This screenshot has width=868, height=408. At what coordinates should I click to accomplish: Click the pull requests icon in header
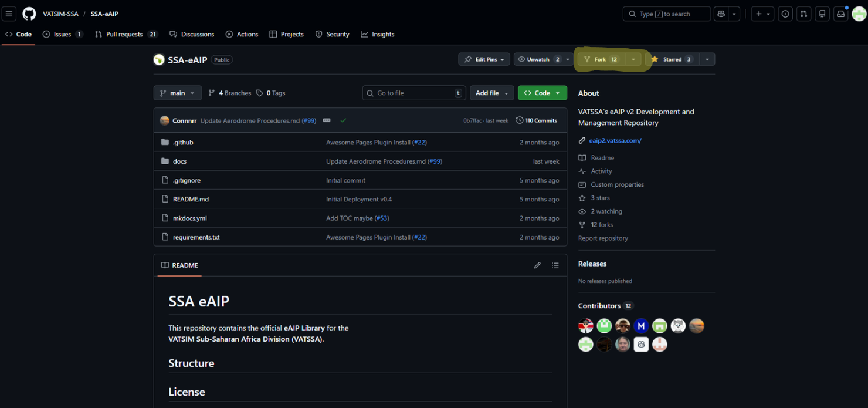point(803,14)
